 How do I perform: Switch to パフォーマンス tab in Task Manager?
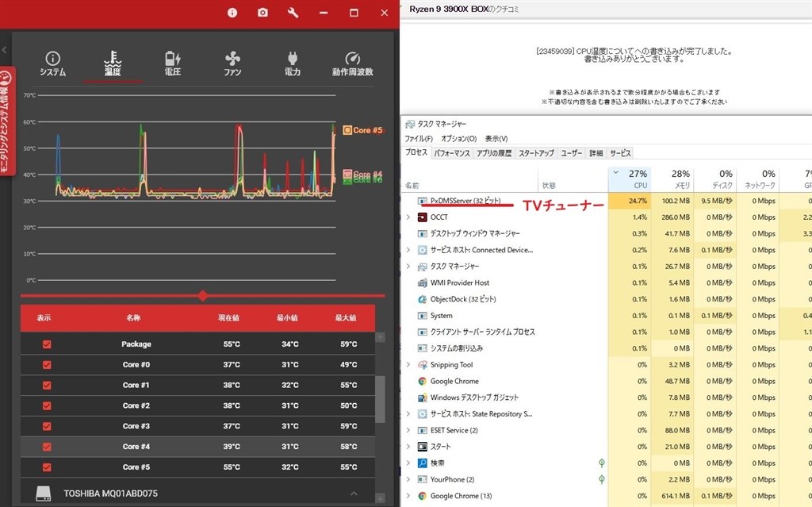point(451,153)
